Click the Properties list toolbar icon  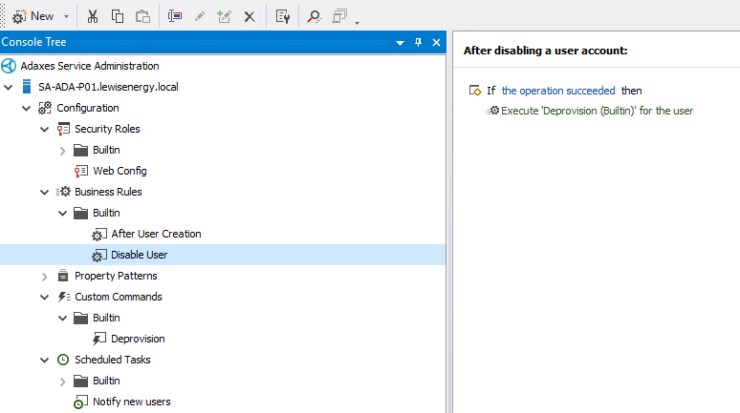click(283, 17)
